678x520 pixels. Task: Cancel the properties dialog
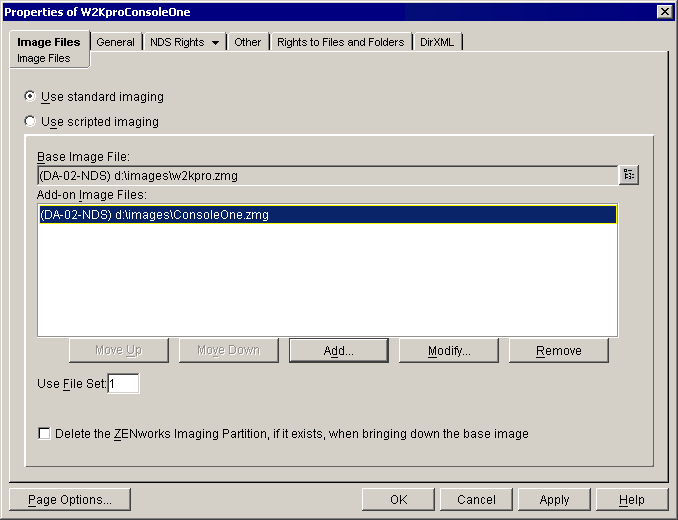476,500
